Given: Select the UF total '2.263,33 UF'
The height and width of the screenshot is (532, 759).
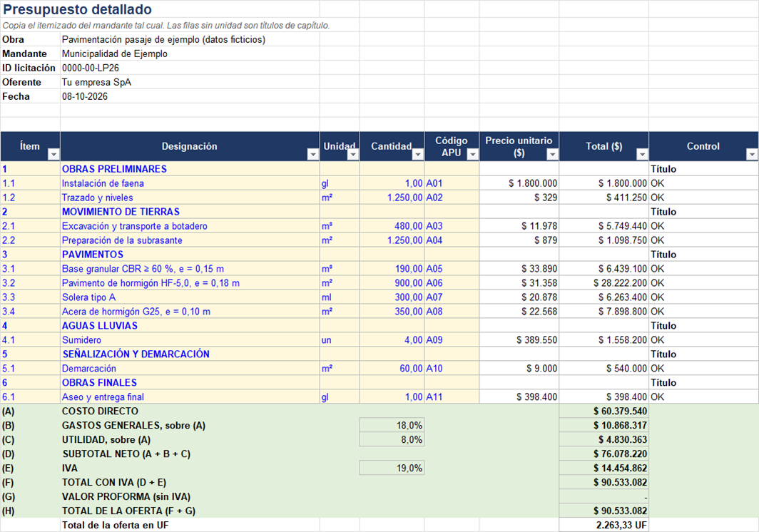Looking at the screenshot, I should 604,525.
